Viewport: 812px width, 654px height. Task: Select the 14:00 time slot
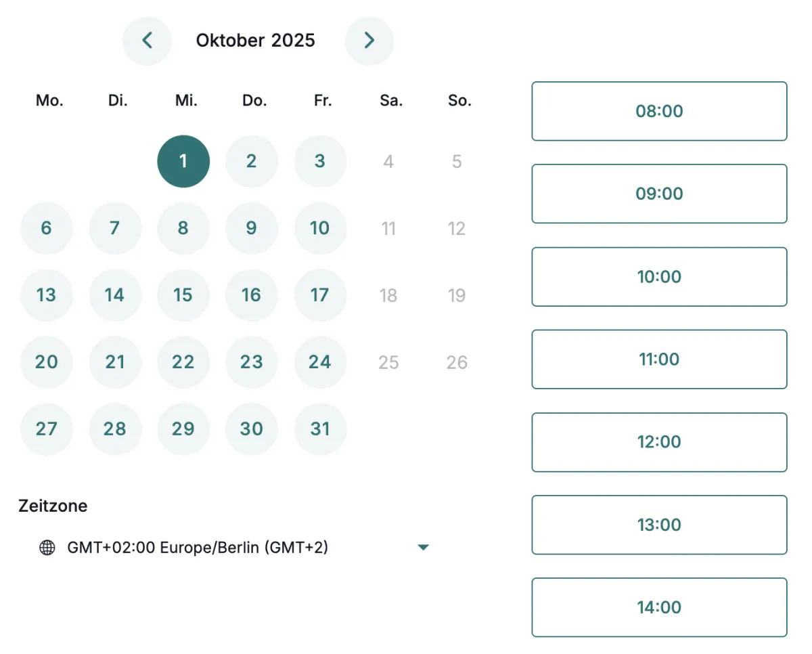pyautogui.click(x=659, y=607)
